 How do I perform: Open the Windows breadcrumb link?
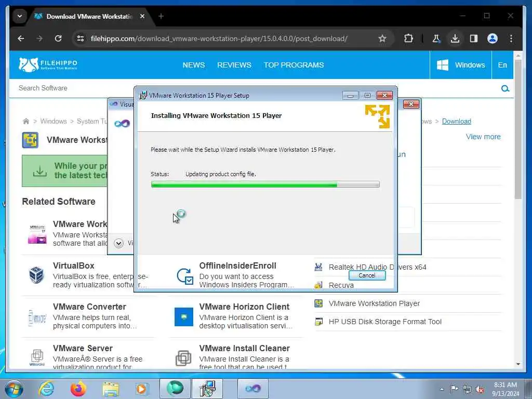pos(54,122)
